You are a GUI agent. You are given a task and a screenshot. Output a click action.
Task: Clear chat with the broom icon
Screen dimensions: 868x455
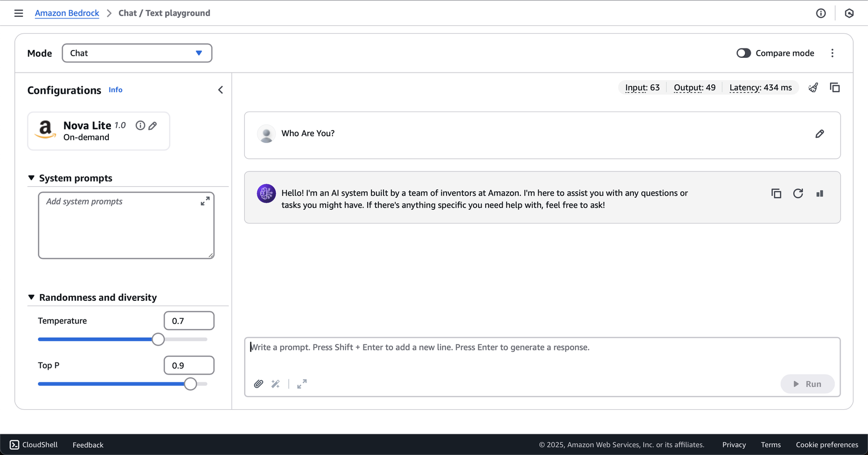(813, 87)
